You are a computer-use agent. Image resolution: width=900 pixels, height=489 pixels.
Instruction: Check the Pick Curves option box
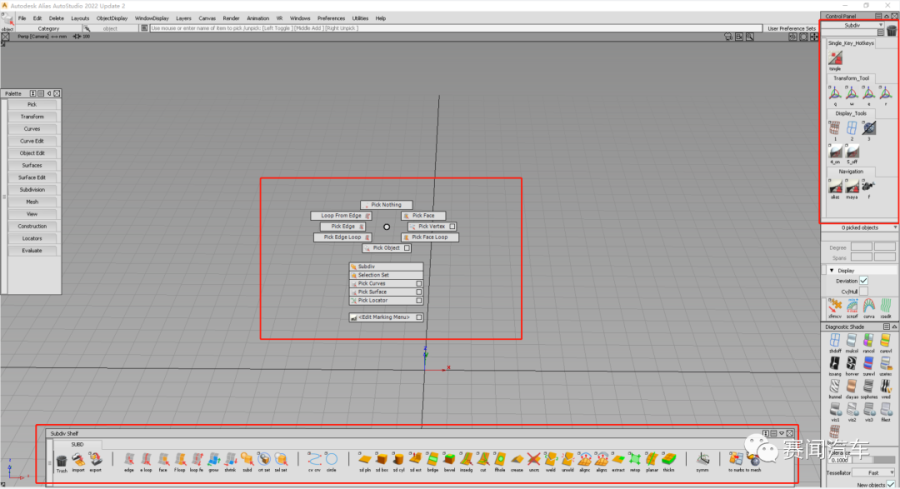point(419,284)
